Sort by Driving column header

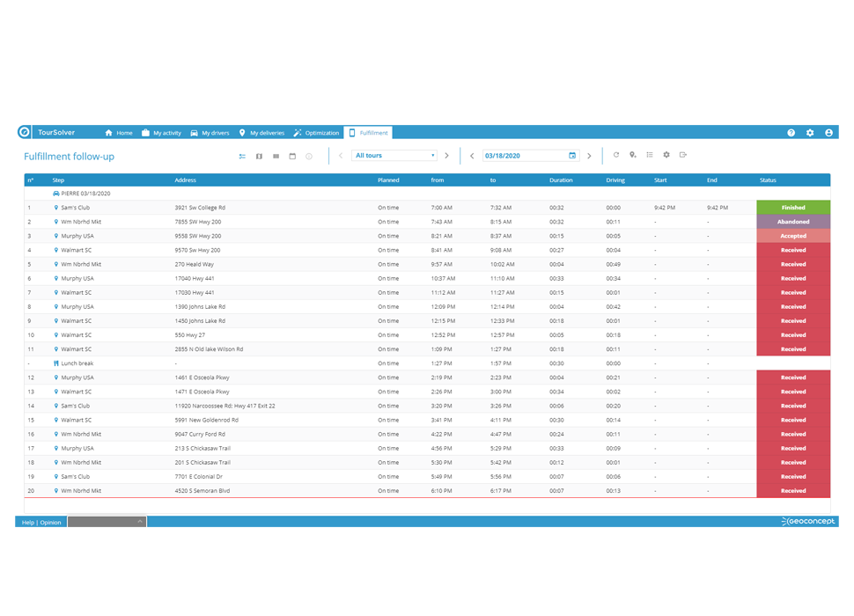click(615, 180)
